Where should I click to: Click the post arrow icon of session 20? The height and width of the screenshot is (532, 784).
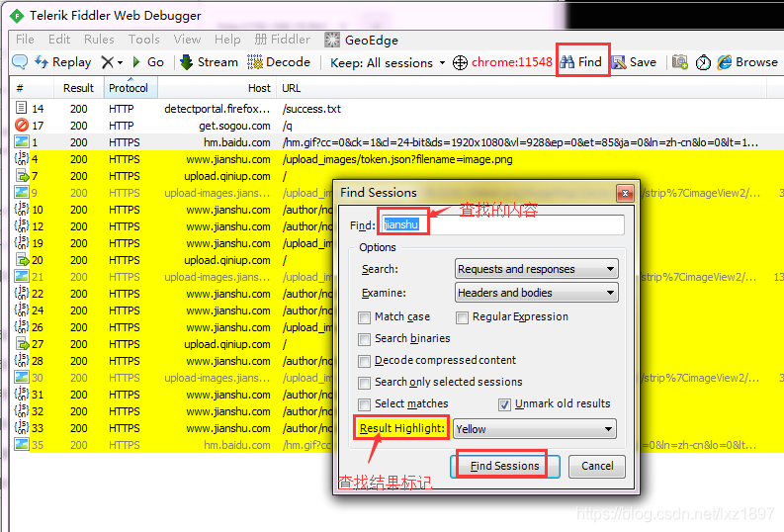click(x=23, y=259)
